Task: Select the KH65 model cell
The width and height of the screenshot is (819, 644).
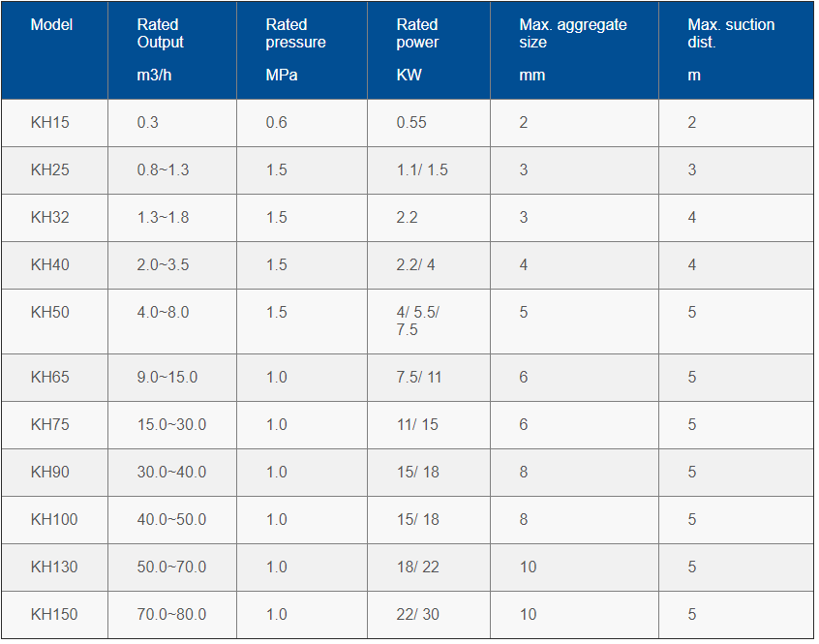Action: [x=55, y=378]
